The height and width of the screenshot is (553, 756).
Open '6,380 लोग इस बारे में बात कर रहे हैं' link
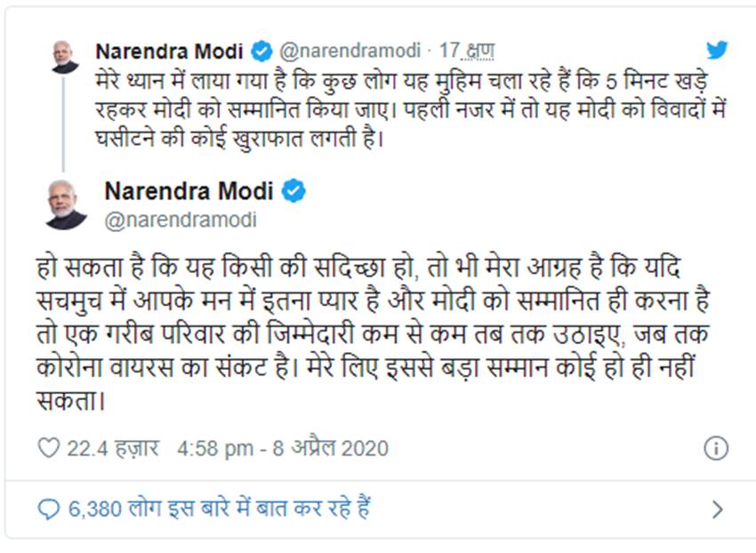219,509
